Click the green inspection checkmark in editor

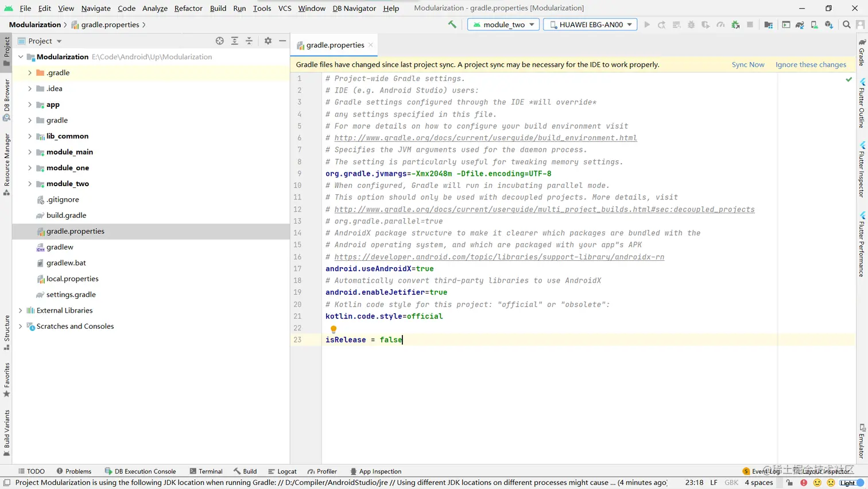(x=849, y=79)
